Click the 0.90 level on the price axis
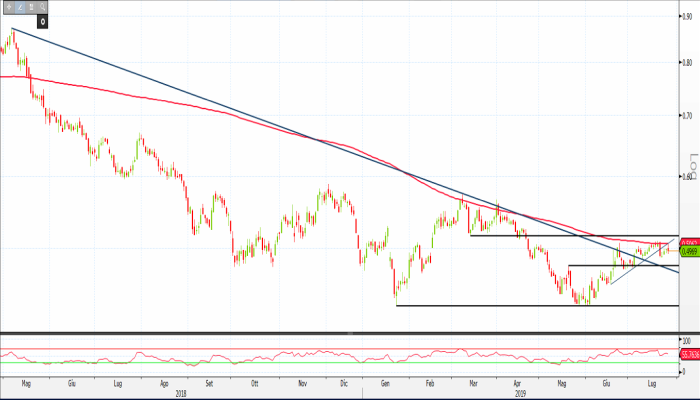This screenshot has height=400, width=700. [x=688, y=18]
